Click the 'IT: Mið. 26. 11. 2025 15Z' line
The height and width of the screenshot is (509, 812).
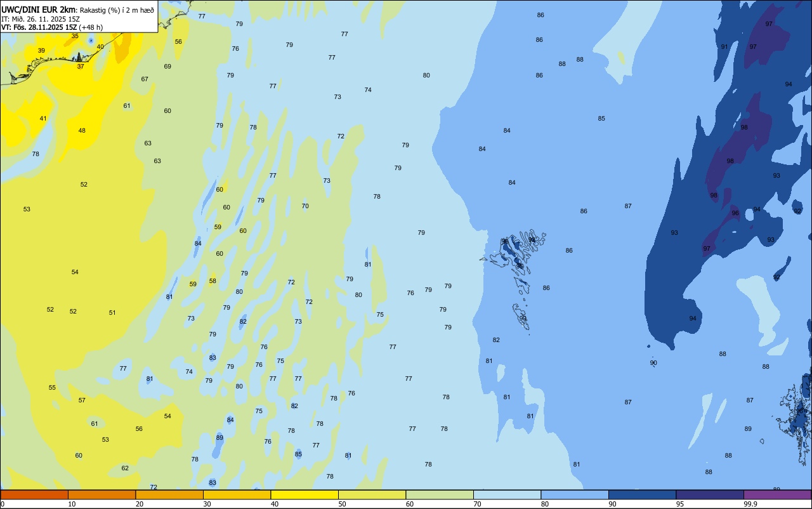coord(41,18)
